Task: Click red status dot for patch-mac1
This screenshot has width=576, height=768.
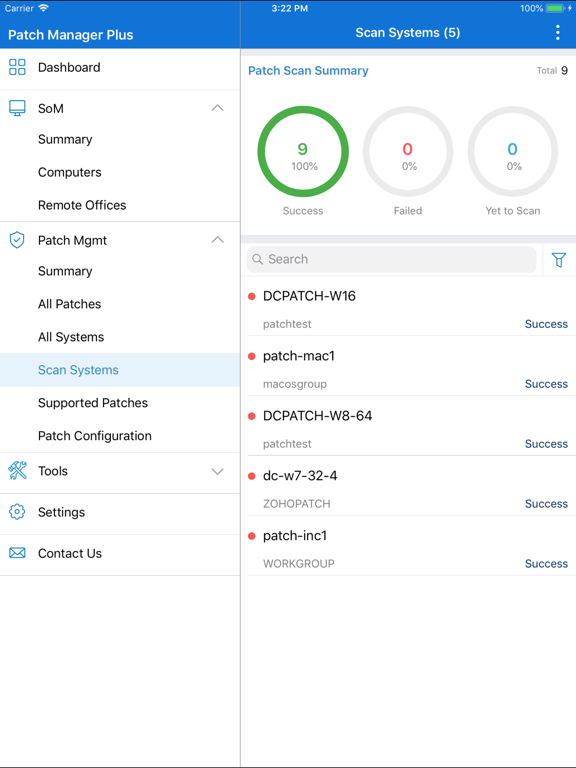Action: 252,356
